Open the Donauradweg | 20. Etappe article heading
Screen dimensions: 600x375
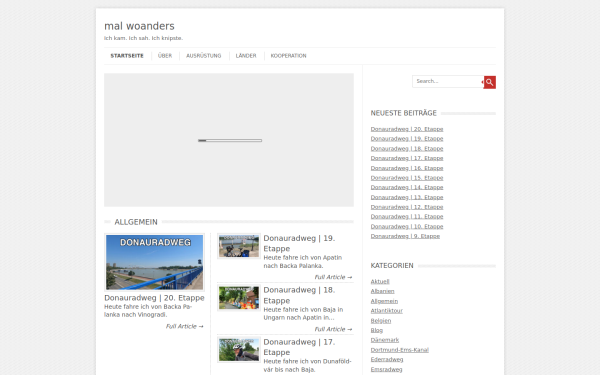pyautogui.click(x=154, y=298)
